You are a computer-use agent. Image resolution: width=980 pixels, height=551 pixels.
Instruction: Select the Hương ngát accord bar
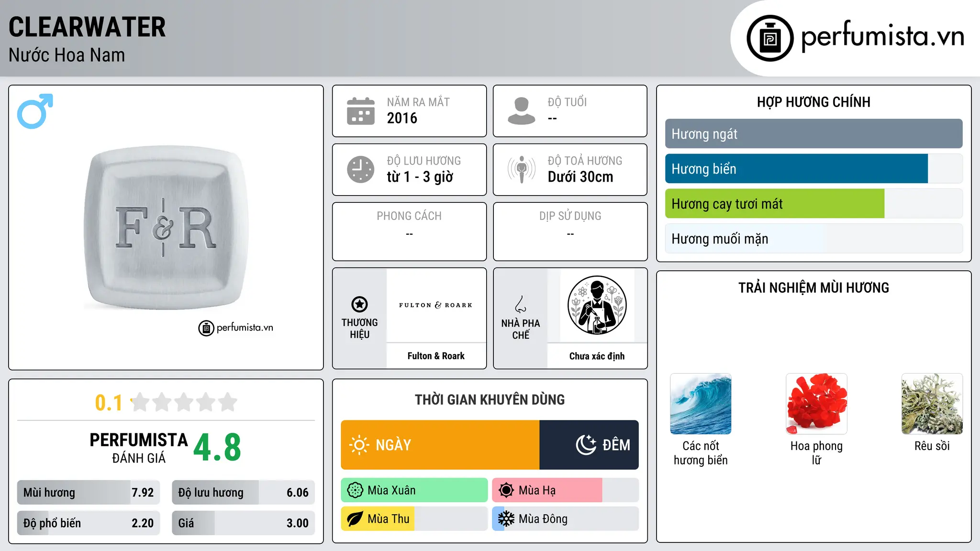point(813,134)
